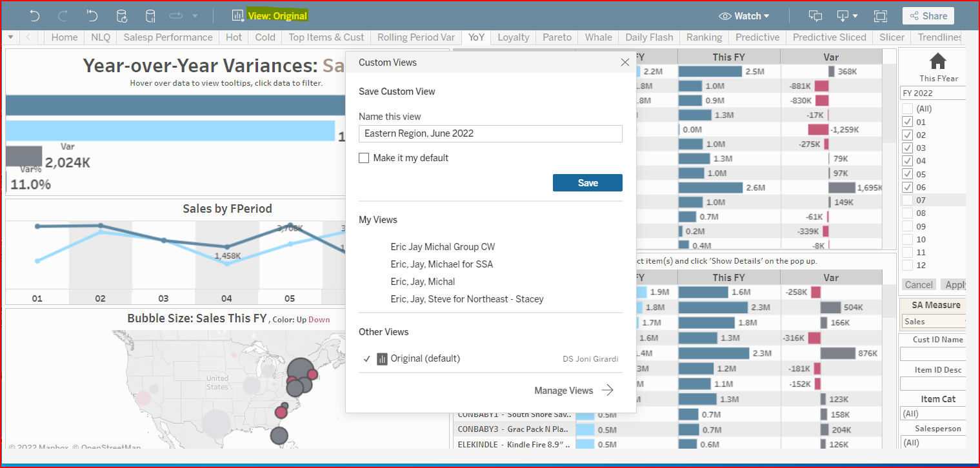The width and height of the screenshot is (980, 468).
Task: Open the tab list dropdown arrow
Action: pos(10,37)
